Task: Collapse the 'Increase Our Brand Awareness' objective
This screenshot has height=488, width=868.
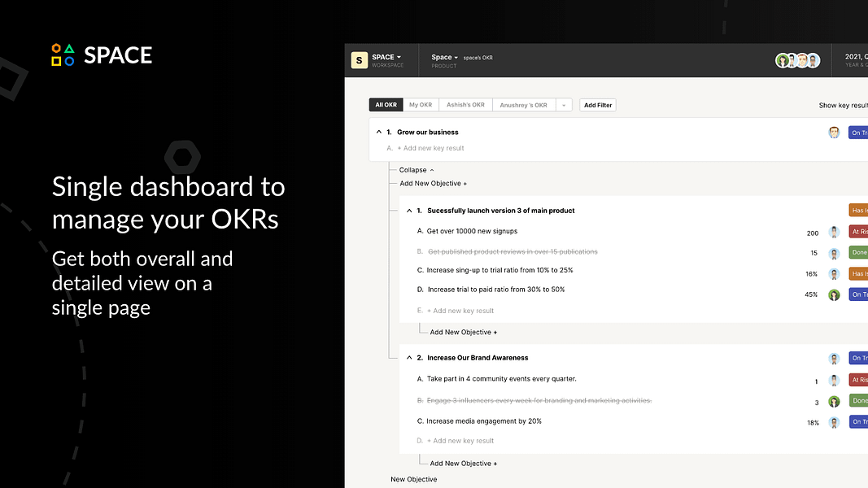Action: 409,357
